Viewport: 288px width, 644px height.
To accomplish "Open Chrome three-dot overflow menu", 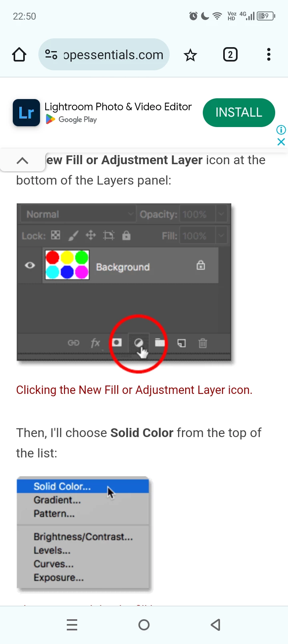I will pos(269,54).
